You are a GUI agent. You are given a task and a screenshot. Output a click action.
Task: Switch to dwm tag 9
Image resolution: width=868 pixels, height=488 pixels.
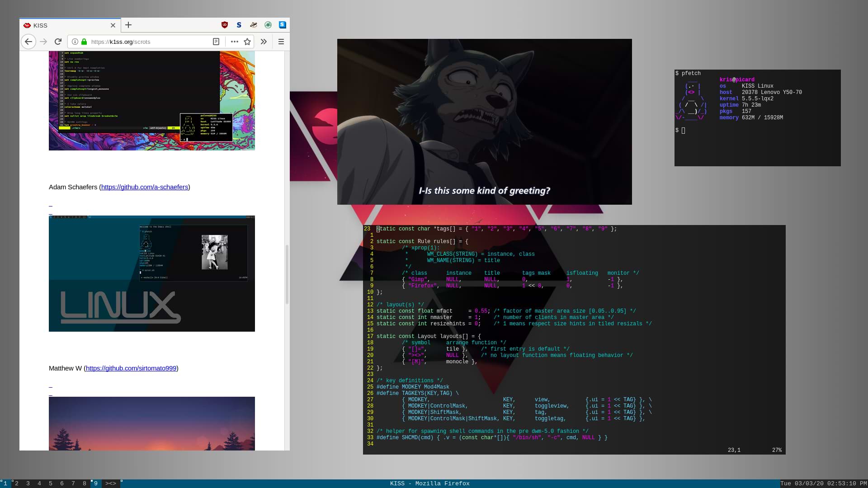click(x=96, y=483)
